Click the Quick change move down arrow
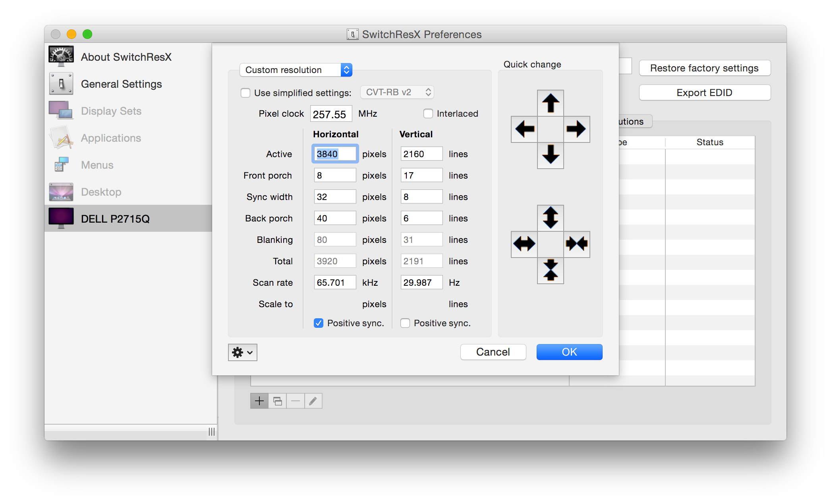The width and height of the screenshot is (831, 504). click(x=550, y=155)
